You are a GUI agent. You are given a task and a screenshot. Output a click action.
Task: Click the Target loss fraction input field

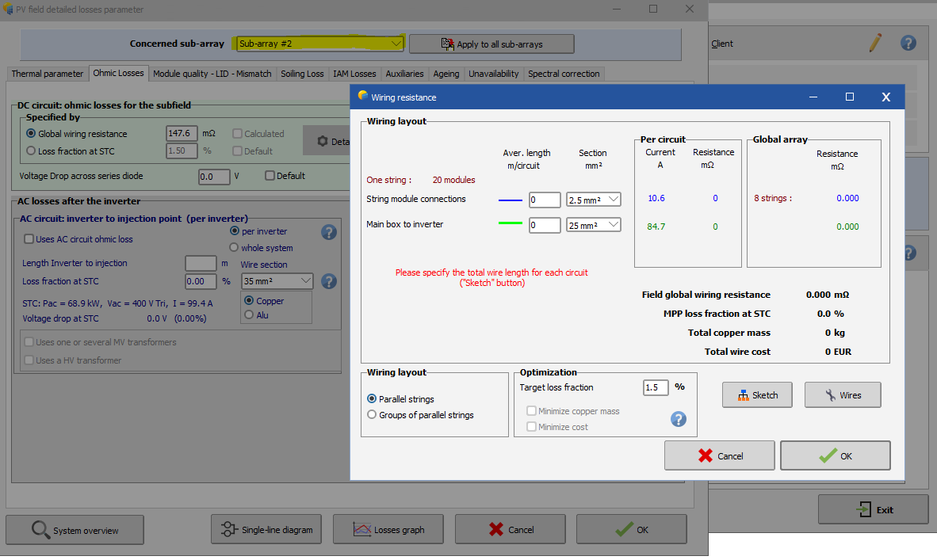[x=655, y=387]
